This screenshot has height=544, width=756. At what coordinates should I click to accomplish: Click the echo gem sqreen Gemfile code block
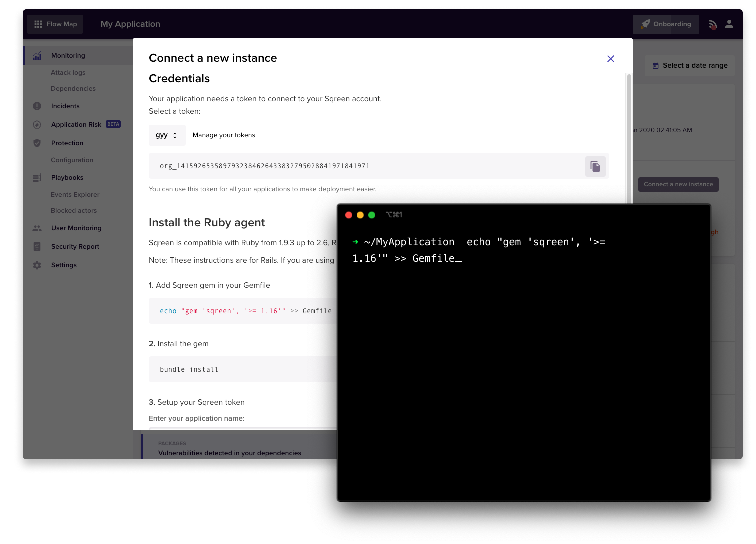[x=243, y=311]
